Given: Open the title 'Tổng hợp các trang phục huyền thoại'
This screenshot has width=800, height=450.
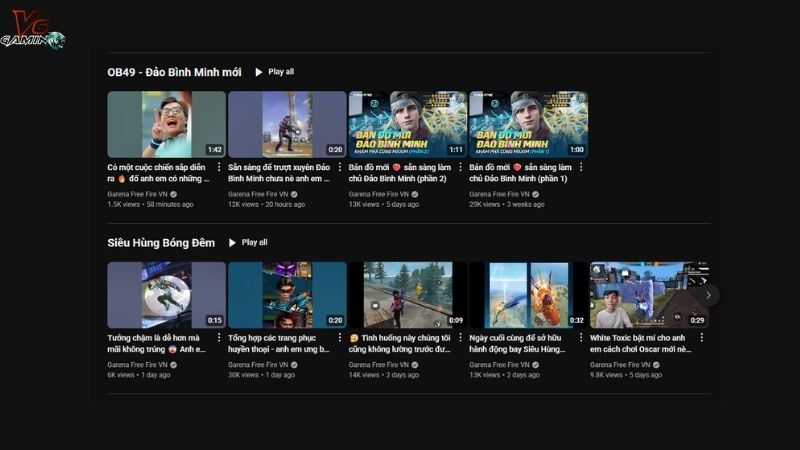Looking at the screenshot, I should pyautogui.click(x=279, y=343).
